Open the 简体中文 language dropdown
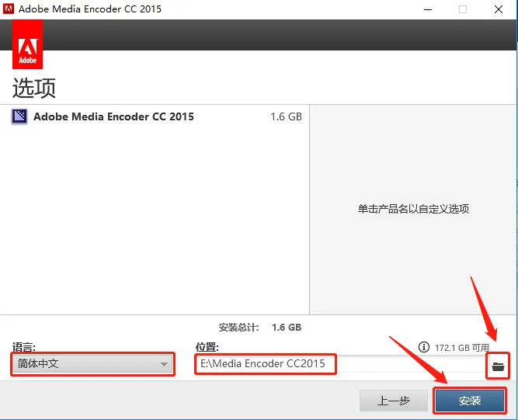Image resolution: width=518 pixels, height=420 pixels. [x=92, y=364]
